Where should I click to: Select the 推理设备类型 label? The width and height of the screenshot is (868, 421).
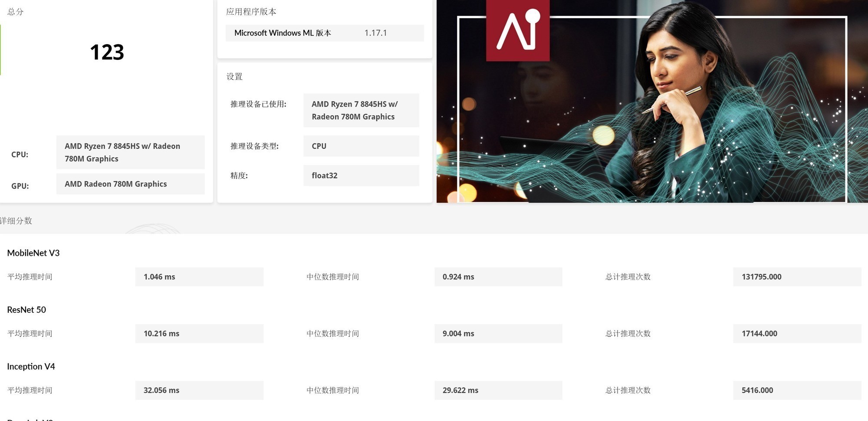254,146
